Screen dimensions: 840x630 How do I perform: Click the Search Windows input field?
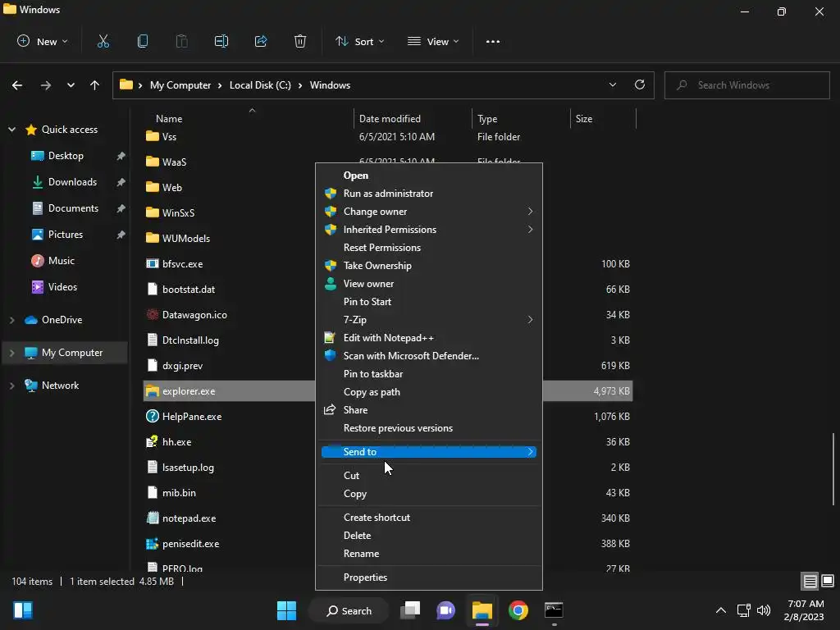tap(746, 85)
